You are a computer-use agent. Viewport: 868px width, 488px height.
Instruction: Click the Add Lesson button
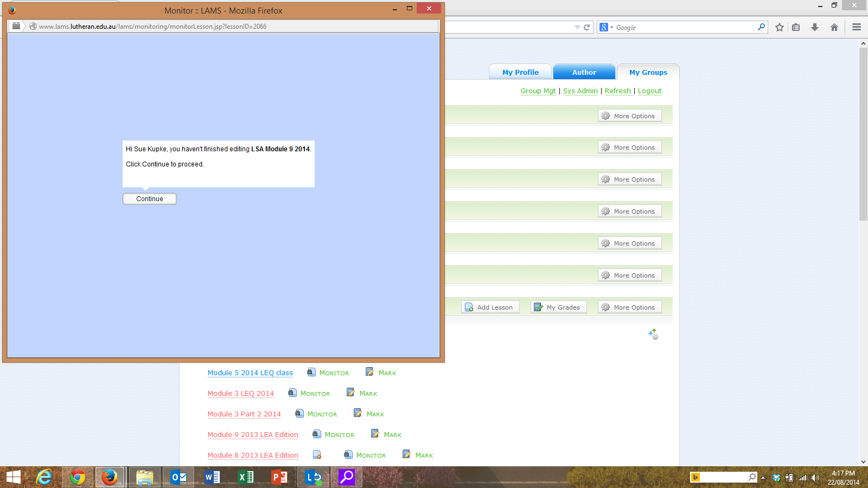pos(490,307)
